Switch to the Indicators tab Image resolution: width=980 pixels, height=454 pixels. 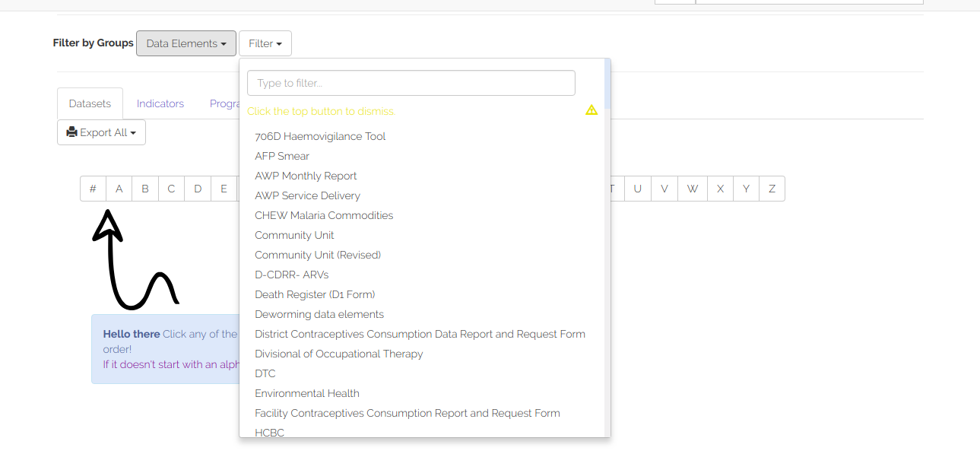160,103
